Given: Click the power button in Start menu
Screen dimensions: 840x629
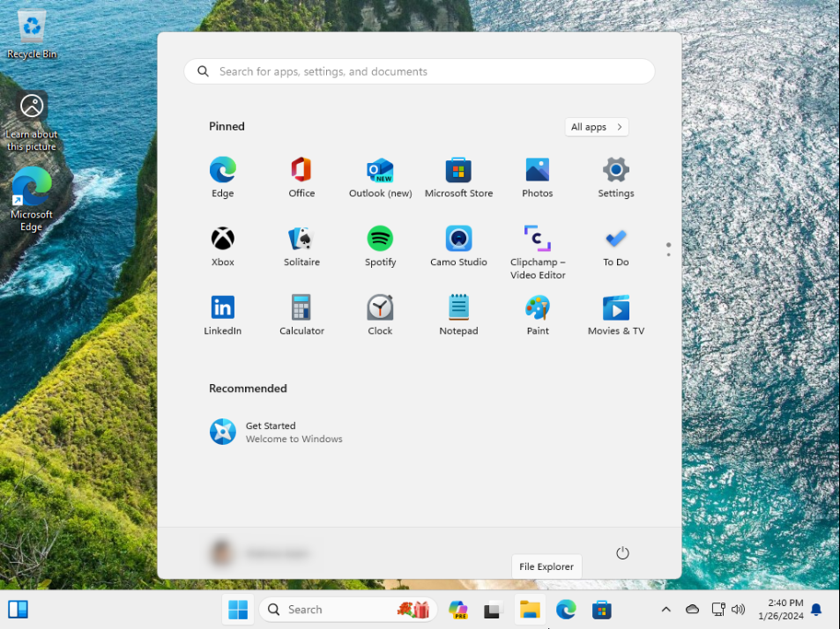Looking at the screenshot, I should (x=622, y=552).
